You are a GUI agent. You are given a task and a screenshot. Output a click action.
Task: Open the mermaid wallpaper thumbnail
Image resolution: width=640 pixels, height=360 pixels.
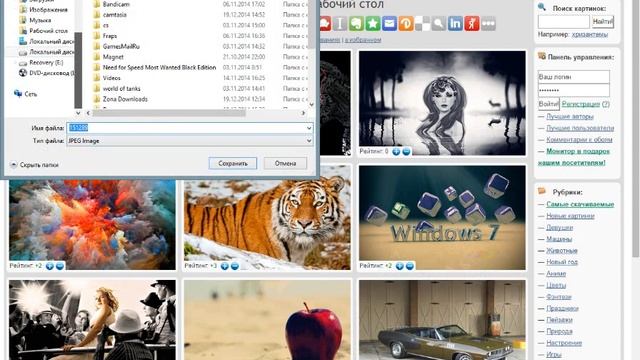[442, 103]
